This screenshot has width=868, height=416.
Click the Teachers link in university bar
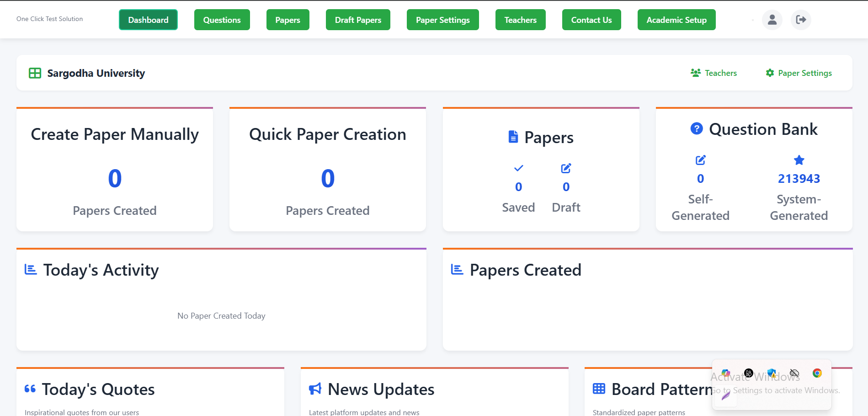point(714,73)
